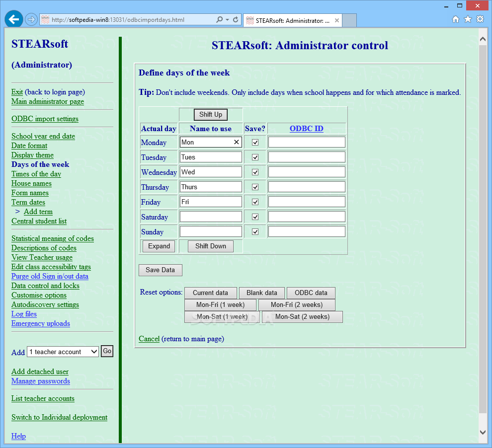Open the Log files link
Image resolution: width=492 pixels, height=448 pixels.
[x=24, y=314]
